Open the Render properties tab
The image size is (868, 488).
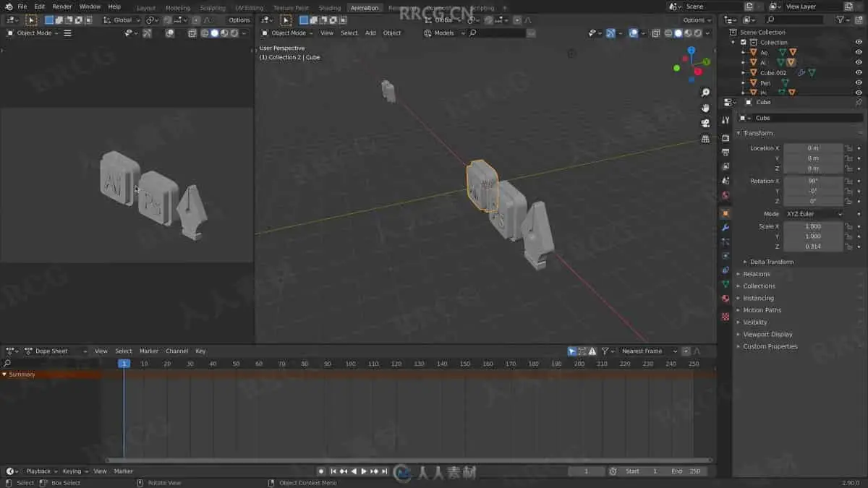pyautogui.click(x=726, y=138)
